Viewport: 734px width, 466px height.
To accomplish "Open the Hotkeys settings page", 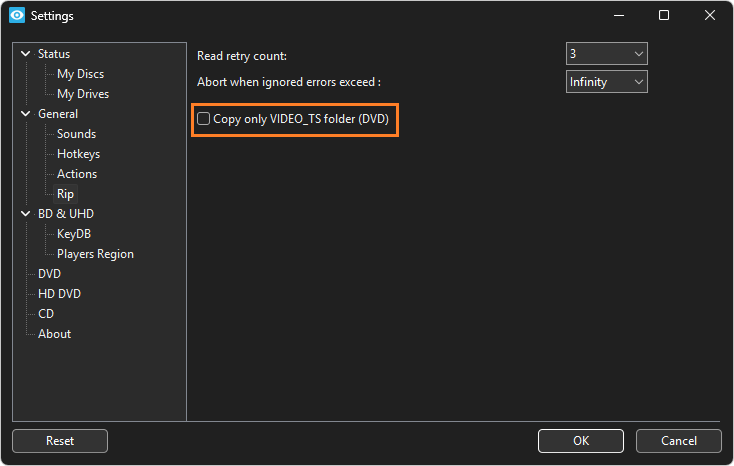I will pyautogui.click(x=78, y=154).
